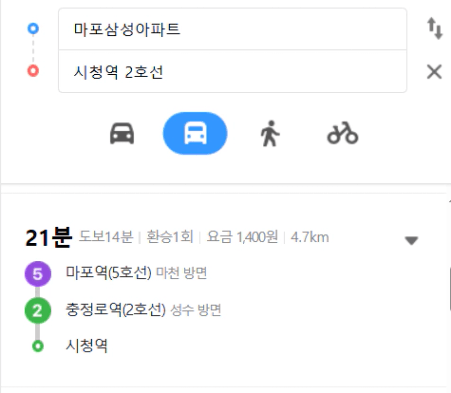
Task: Click the route list scrollbar
Action: 449,289
